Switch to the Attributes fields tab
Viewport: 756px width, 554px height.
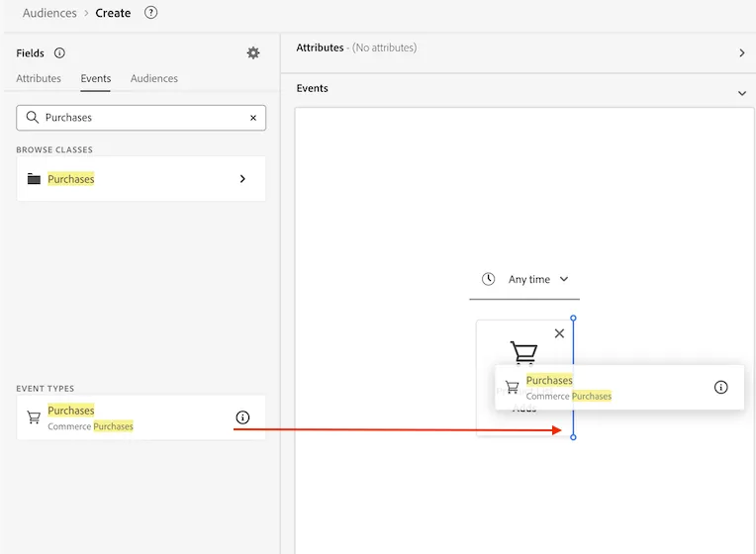39,78
